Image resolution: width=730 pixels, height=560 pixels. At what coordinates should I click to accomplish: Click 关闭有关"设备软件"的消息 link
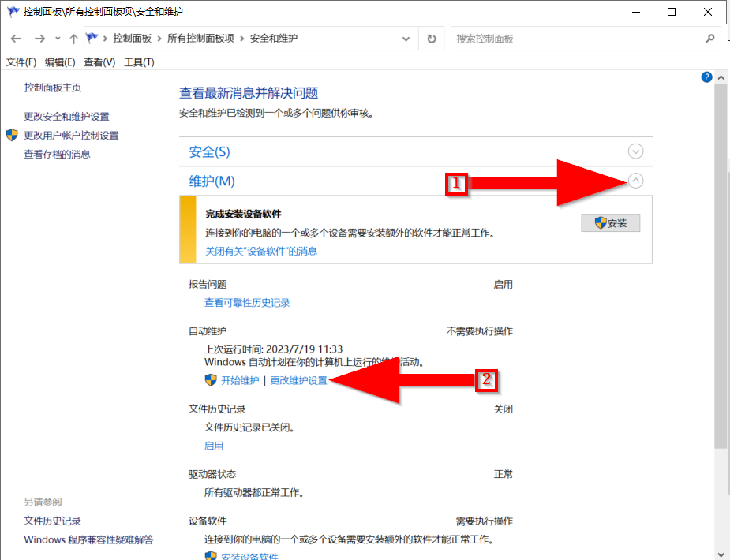261,251
